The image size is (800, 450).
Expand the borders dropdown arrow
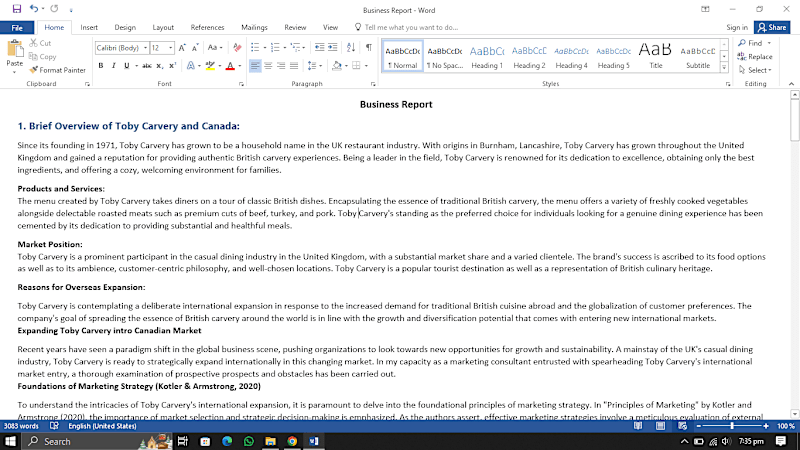(366, 66)
